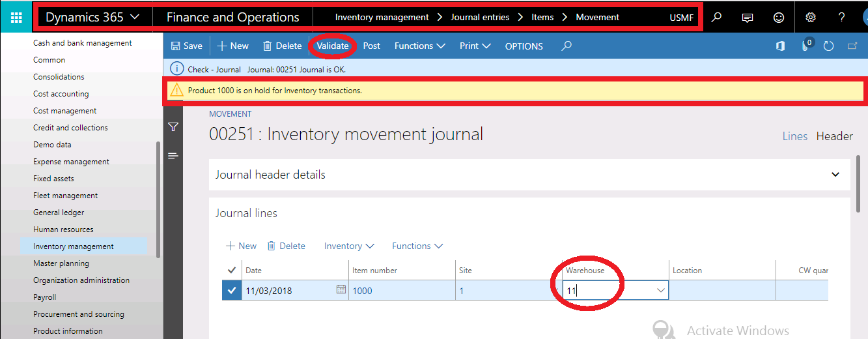The image size is (868, 339).
Task: Delete the journal using action bar Delete
Action: [x=282, y=46]
